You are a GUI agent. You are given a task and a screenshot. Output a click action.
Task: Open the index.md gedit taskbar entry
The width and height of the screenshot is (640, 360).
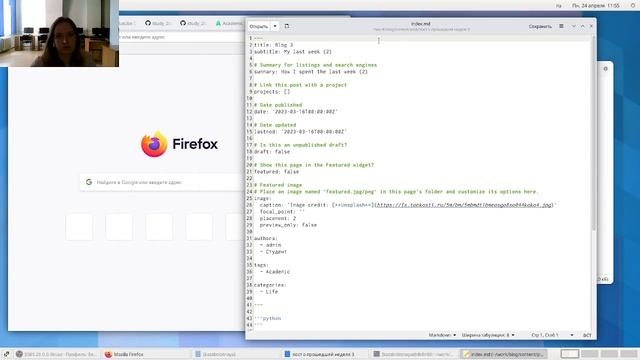[504, 354]
